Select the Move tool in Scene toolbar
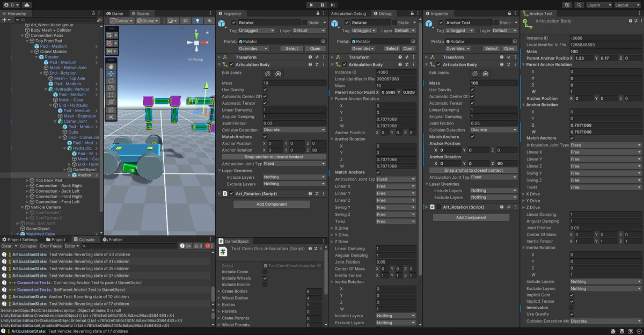 click(111, 74)
